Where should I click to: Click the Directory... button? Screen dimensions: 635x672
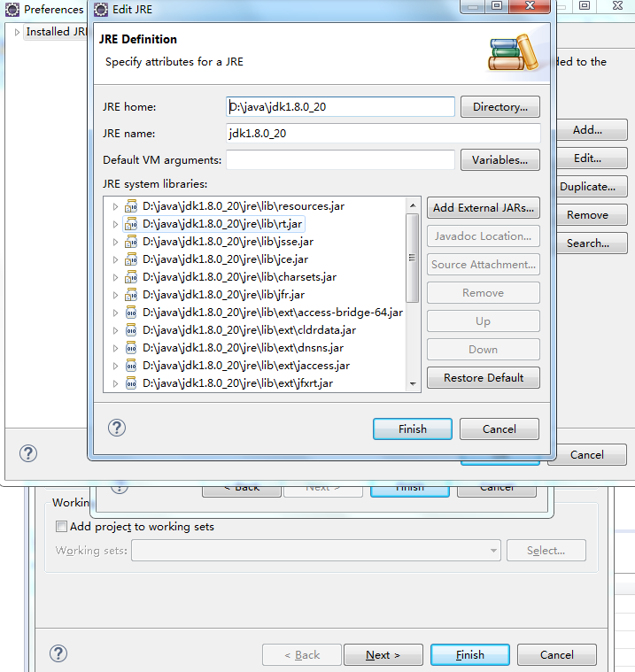click(x=499, y=107)
